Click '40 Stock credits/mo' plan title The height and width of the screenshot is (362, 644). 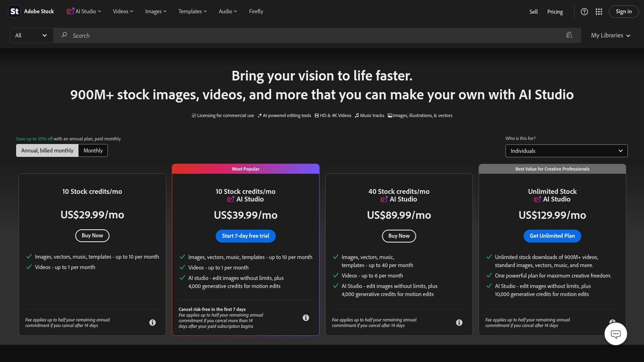pos(399,191)
